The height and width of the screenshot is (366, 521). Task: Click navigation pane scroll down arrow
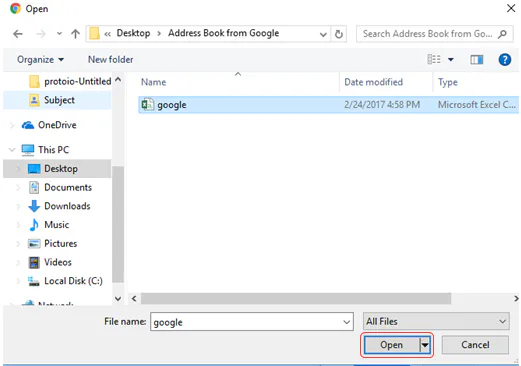118,299
